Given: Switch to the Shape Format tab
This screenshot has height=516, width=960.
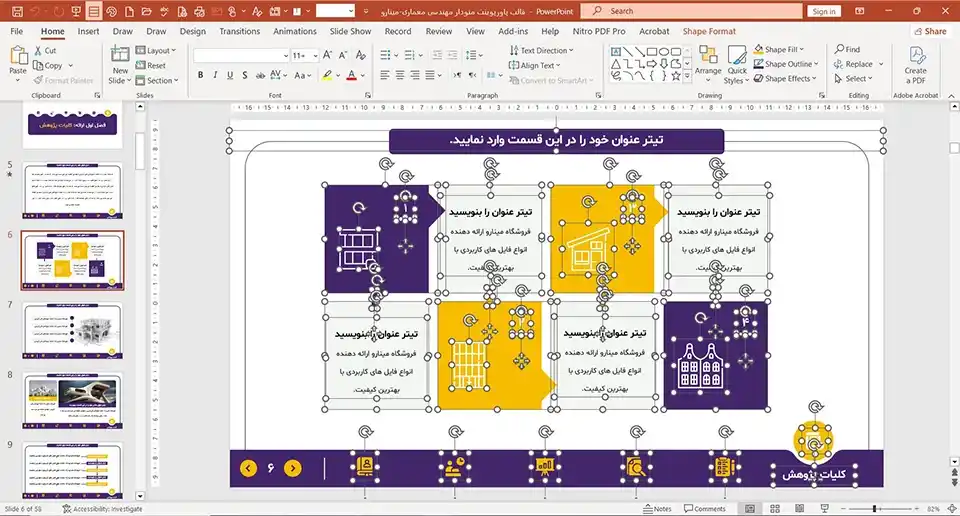Looking at the screenshot, I should coord(709,31).
